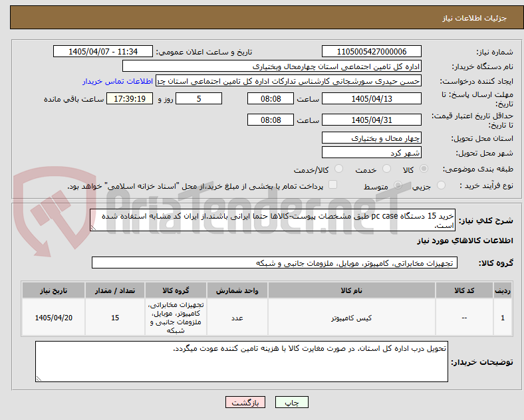Click the بازگشت back button

(245, 402)
